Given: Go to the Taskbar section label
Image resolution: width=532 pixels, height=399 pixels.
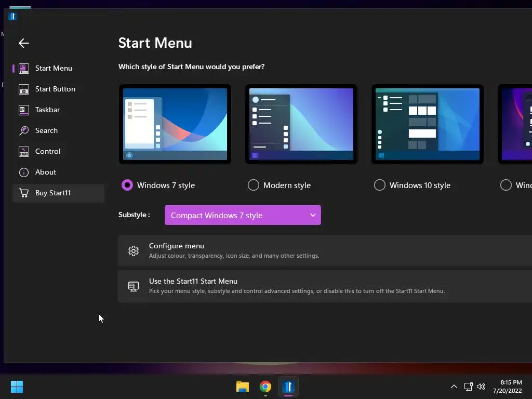Looking at the screenshot, I should pyautogui.click(x=47, y=110).
